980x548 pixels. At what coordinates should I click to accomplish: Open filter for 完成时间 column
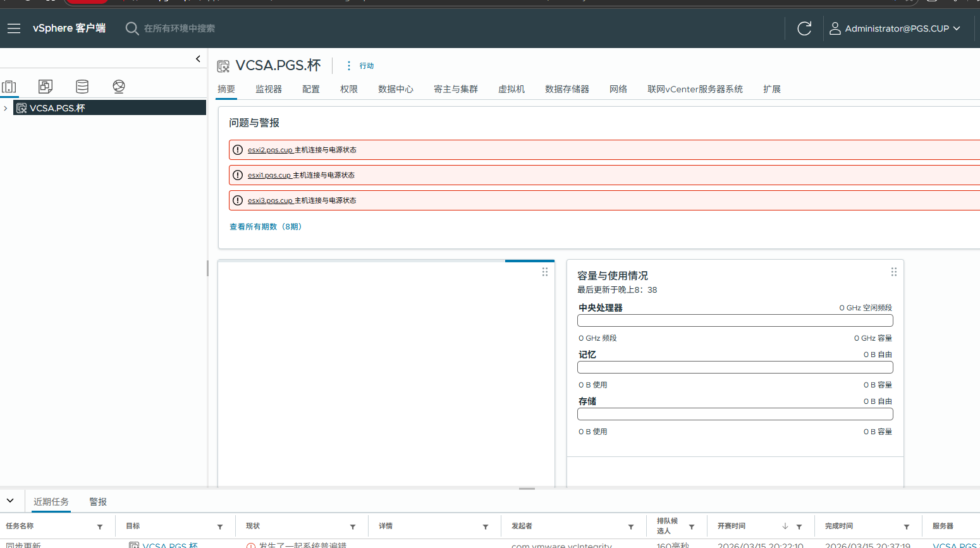(907, 527)
